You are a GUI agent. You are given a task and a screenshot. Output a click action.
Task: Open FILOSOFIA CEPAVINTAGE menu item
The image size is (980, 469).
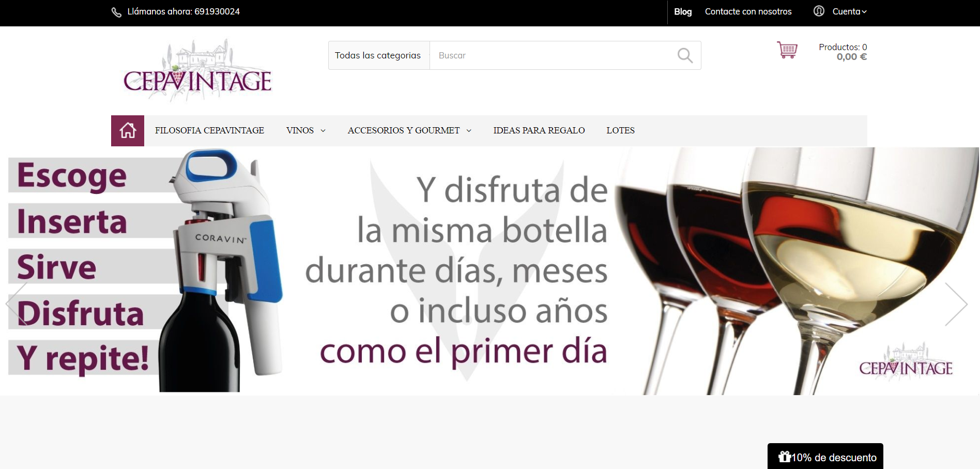[209, 130]
